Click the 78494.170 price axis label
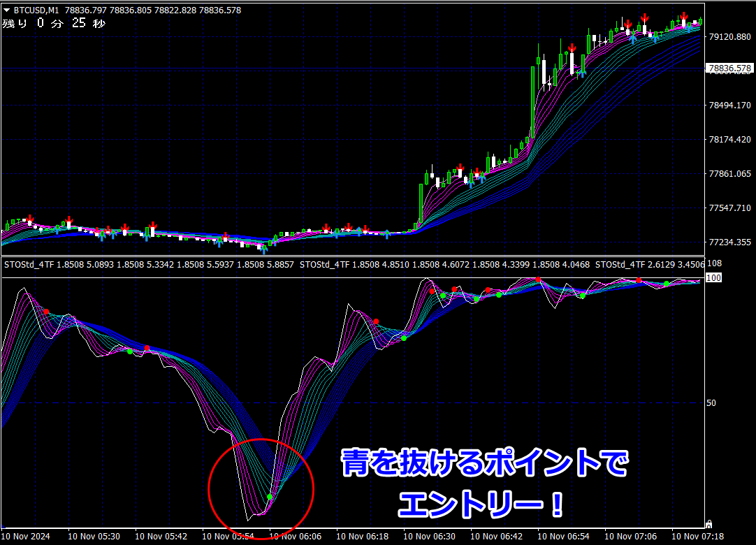The height and width of the screenshot is (545, 756). point(729,105)
